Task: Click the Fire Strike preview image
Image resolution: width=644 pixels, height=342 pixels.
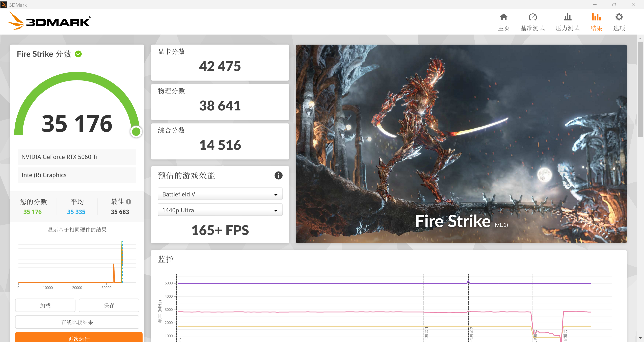Action: coord(461,144)
